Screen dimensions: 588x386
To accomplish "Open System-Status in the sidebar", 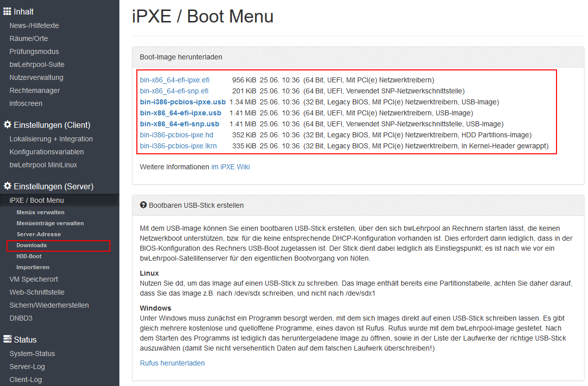I will (32, 354).
